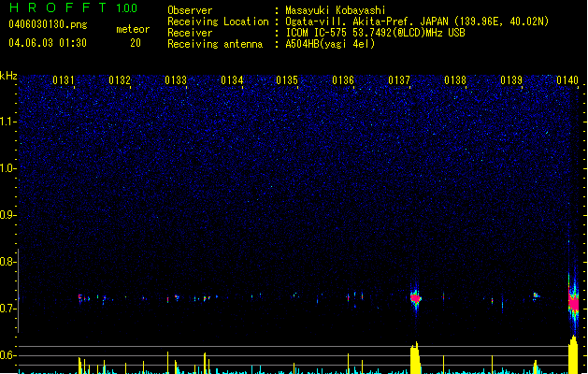Screen dimensions: 588x374
Task: Click the 0.6 kHz frequency axis label
Action: tap(7, 355)
